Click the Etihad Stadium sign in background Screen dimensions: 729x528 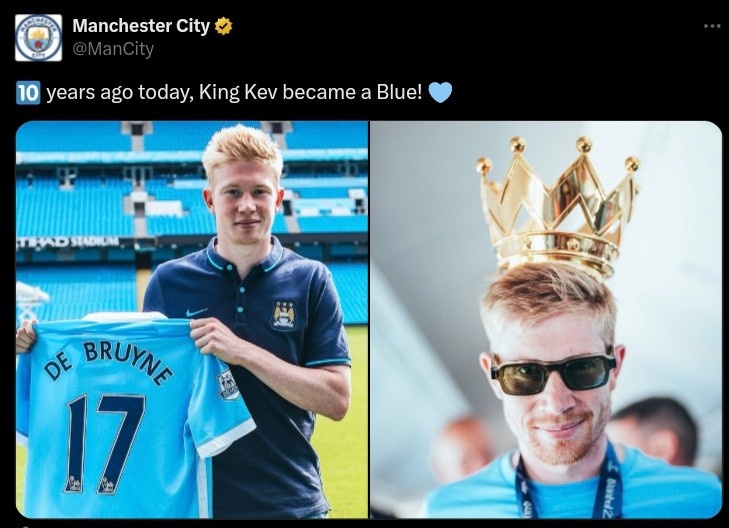(x=68, y=242)
